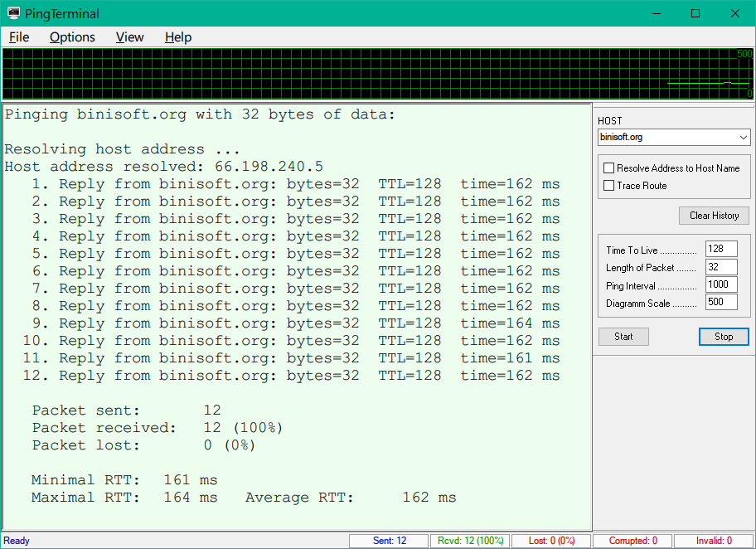
Task: Click the Clear History button
Action: (714, 216)
